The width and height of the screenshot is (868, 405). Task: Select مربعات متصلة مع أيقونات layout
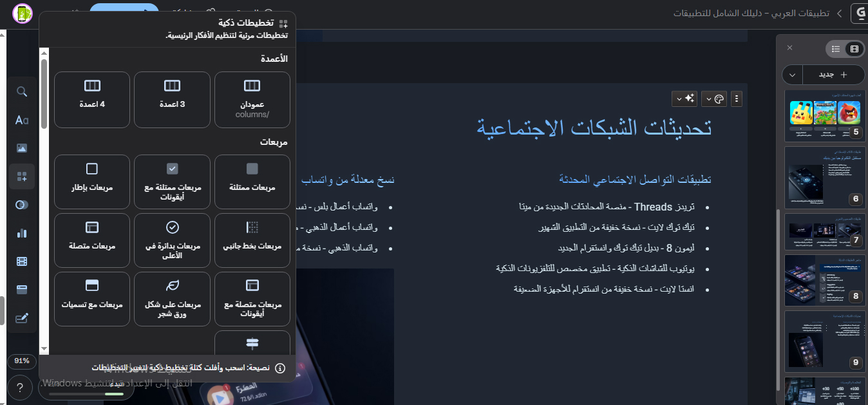(252, 299)
